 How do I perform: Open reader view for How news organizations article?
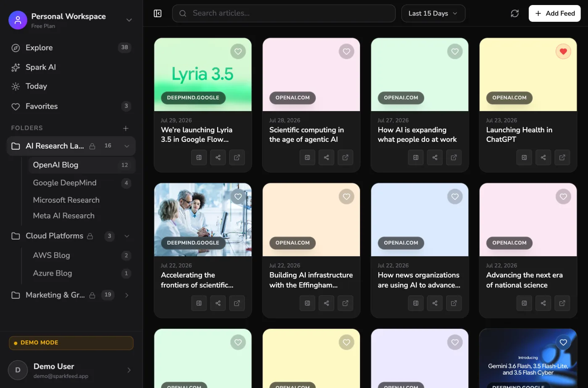[x=416, y=303]
